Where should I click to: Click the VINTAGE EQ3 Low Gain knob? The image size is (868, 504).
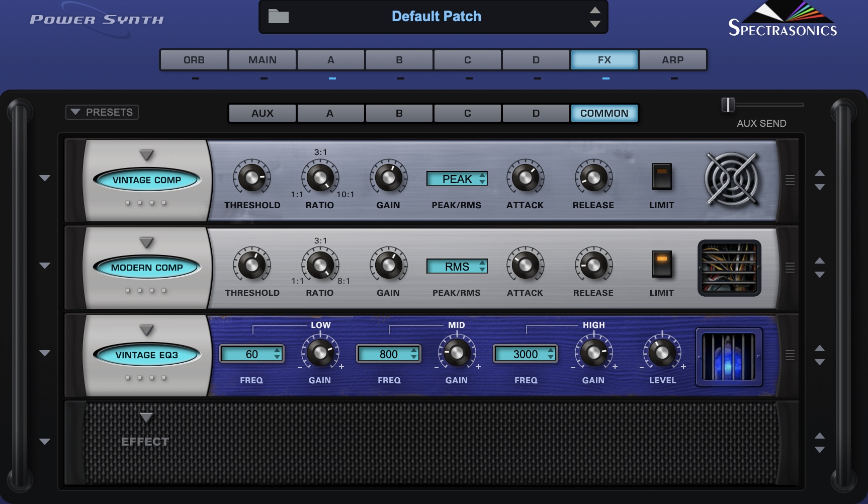[320, 353]
